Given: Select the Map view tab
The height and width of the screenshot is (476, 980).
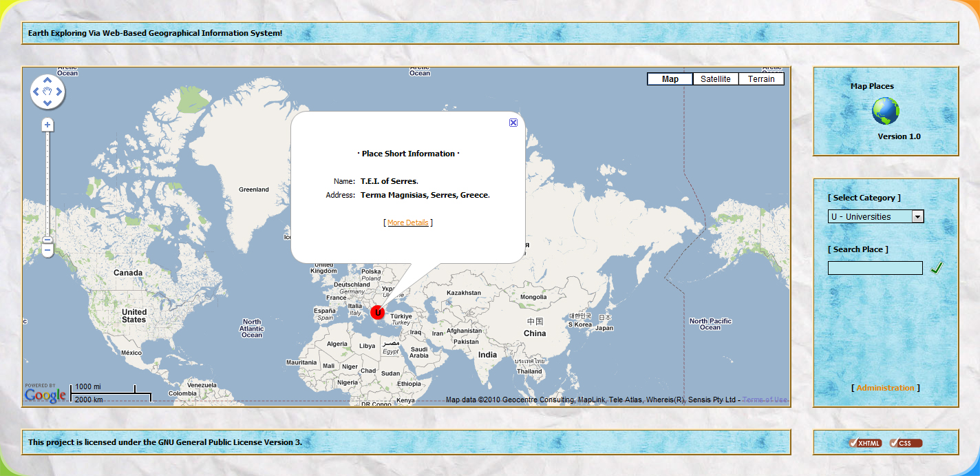Looking at the screenshot, I should click(x=670, y=79).
